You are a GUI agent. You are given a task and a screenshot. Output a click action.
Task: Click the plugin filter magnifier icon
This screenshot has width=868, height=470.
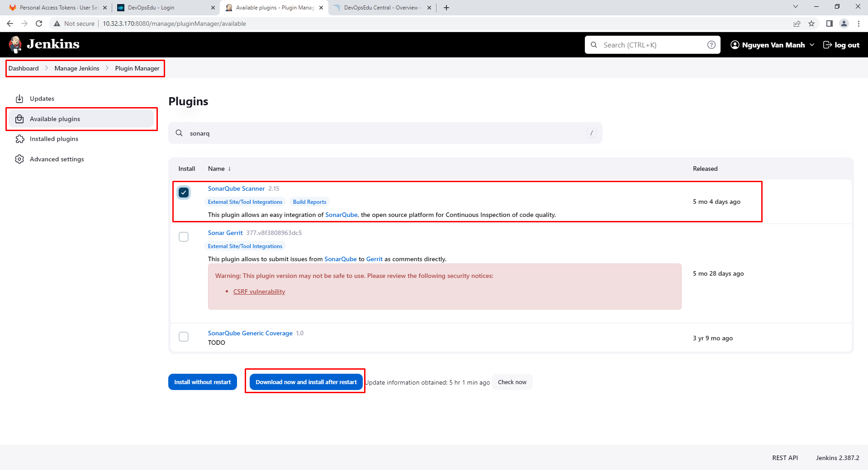[x=179, y=133]
